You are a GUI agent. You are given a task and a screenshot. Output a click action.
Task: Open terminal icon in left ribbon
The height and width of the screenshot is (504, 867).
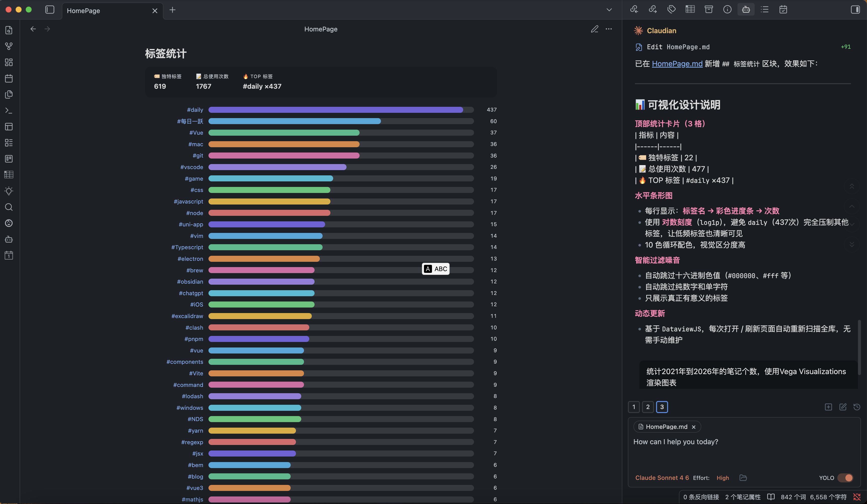[x=9, y=110]
